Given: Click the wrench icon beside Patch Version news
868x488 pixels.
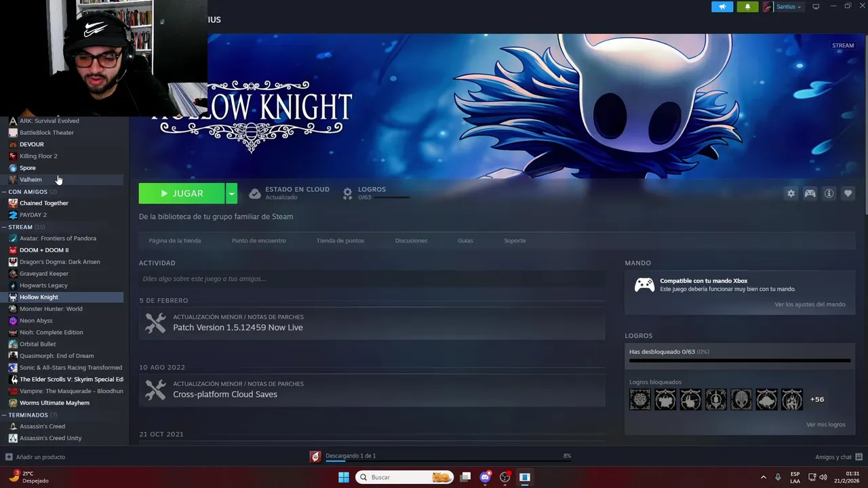Looking at the screenshot, I should [x=155, y=323].
